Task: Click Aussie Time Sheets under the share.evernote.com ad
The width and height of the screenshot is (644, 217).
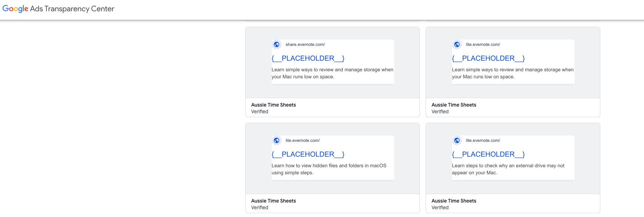Action: click(x=273, y=105)
